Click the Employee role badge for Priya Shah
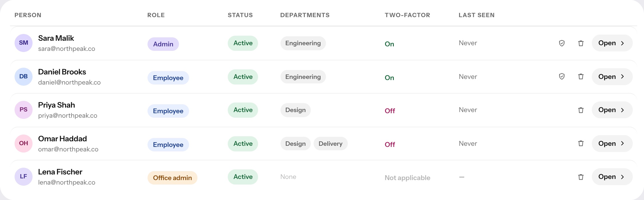The height and width of the screenshot is (200, 644). point(168,111)
